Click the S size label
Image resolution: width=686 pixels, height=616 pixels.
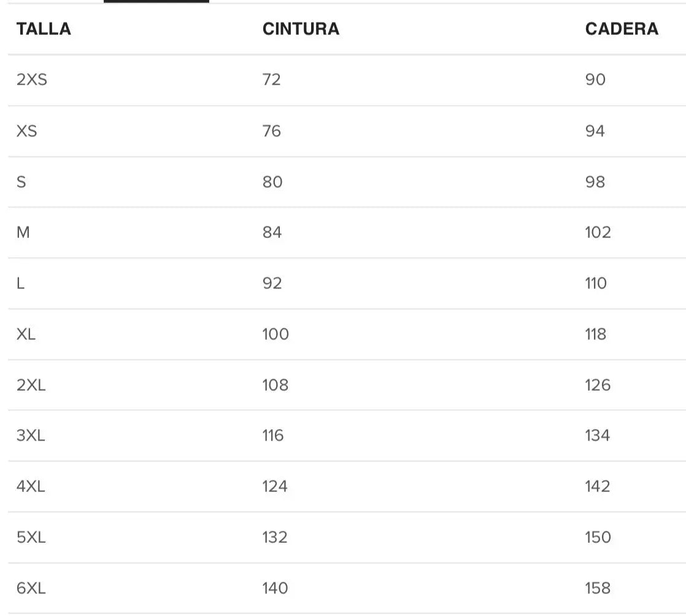pyautogui.click(x=21, y=182)
